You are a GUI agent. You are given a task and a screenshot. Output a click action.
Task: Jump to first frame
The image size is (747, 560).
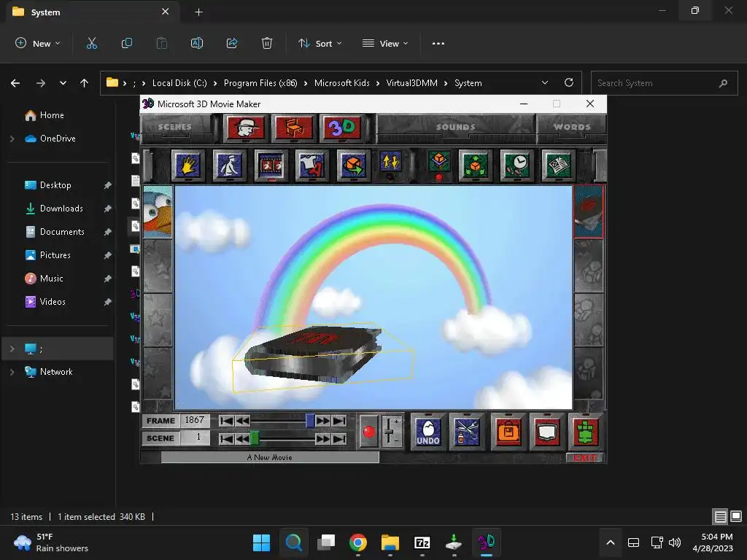click(226, 421)
